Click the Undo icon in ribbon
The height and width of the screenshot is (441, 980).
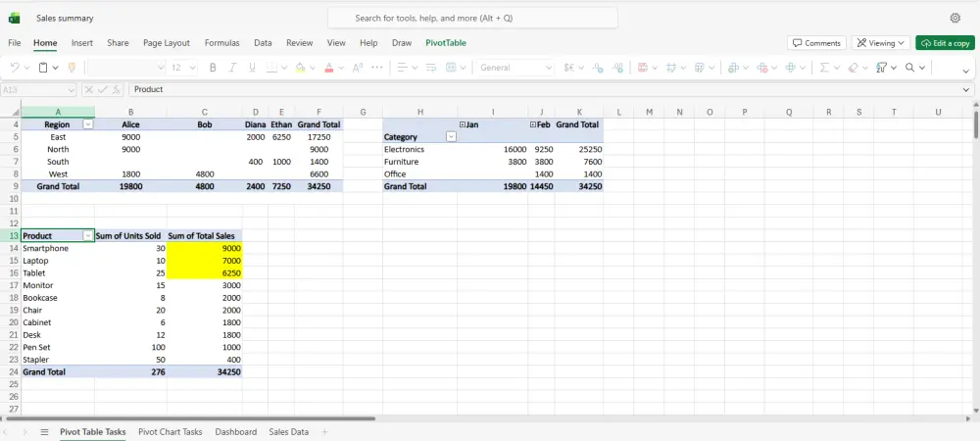pyautogui.click(x=15, y=68)
